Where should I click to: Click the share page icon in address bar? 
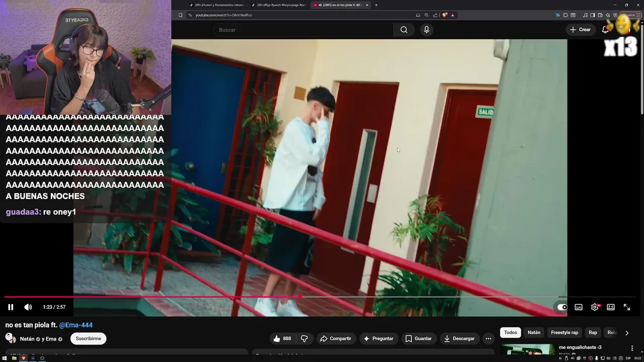(x=435, y=15)
